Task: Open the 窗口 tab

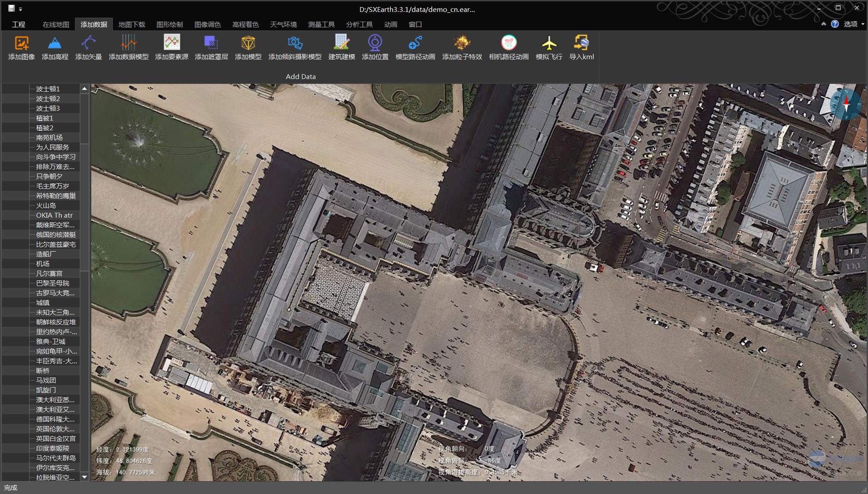Action: point(415,24)
